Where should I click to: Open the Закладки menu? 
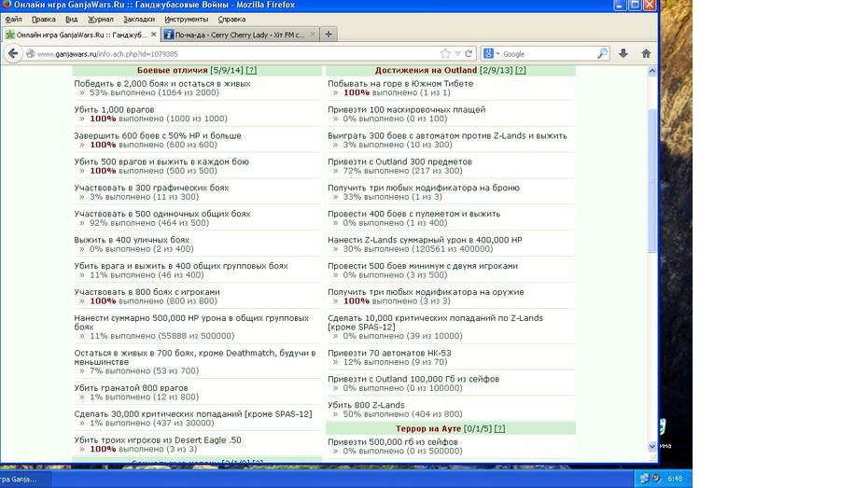[x=139, y=20]
